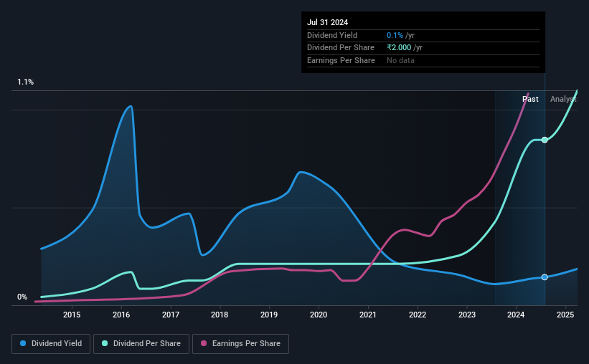Click the 2015 x-axis label
This screenshot has width=589, height=364.
click(72, 315)
